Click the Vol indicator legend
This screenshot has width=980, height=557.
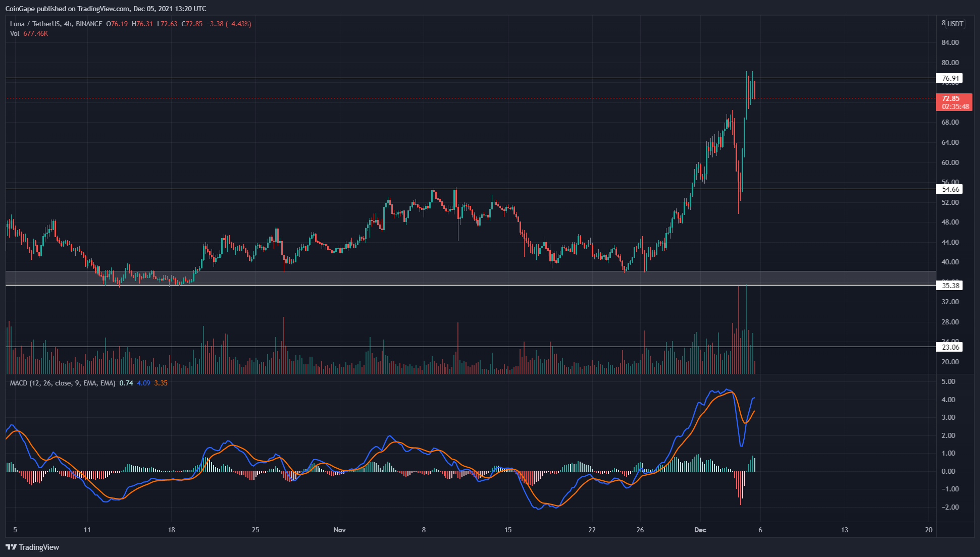tap(15, 33)
